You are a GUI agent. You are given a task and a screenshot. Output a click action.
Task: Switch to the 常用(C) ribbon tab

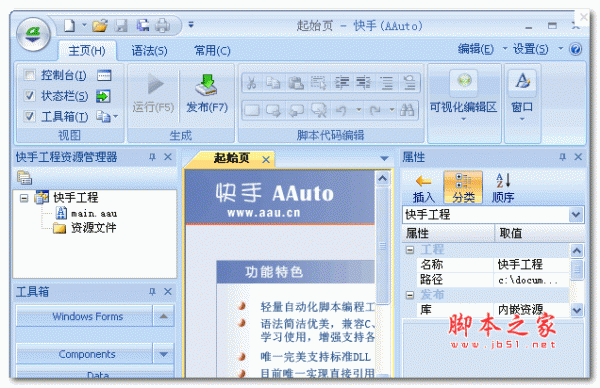coord(212,51)
